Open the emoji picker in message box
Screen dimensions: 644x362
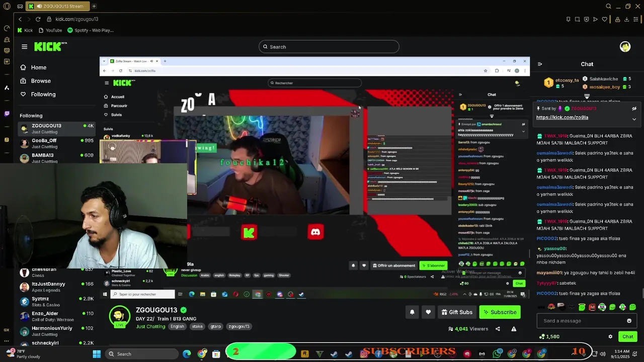pos(629,321)
